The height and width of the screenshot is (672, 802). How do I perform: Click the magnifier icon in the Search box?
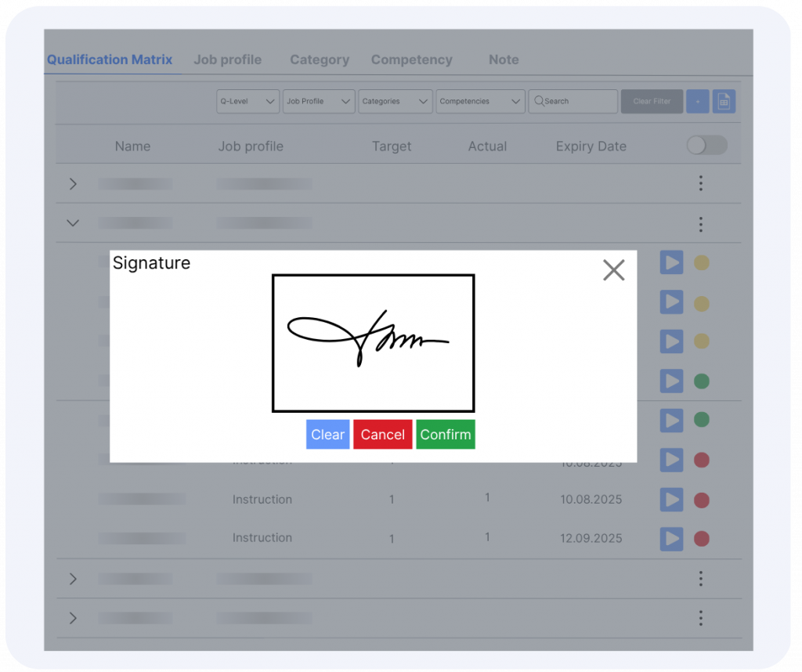(538, 101)
